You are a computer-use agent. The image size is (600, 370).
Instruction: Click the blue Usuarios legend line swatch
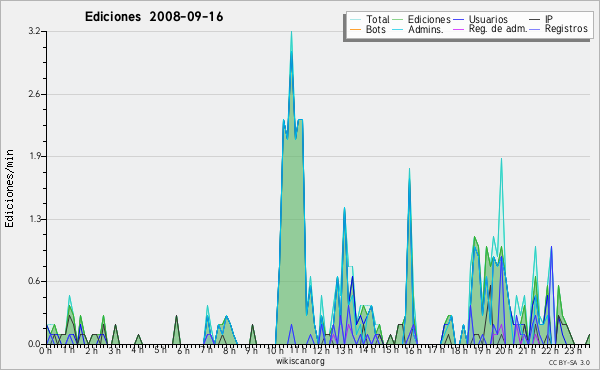point(458,19)
